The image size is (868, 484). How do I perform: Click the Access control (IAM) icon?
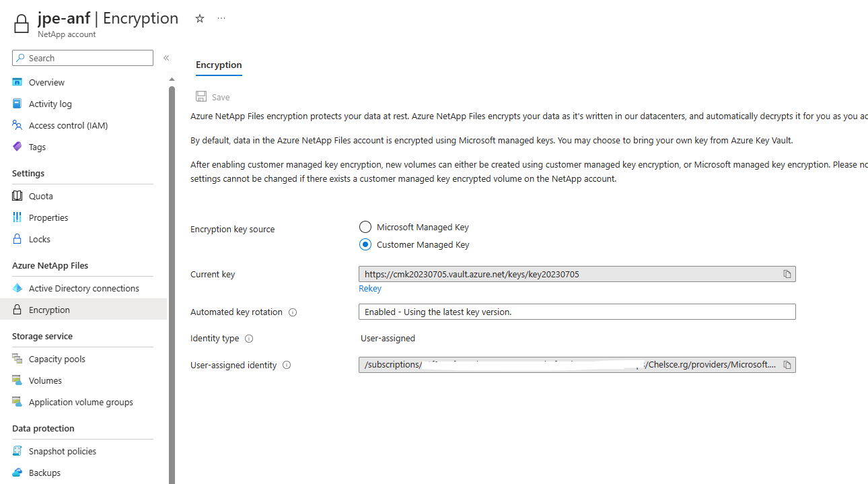pos(17,125)
